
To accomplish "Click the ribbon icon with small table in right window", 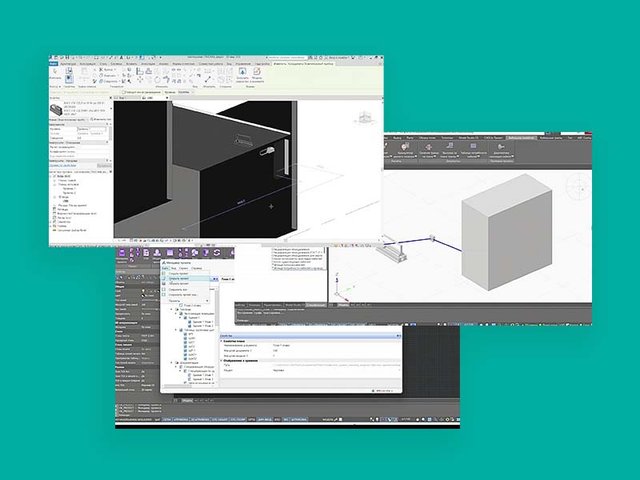I will tap(450, 146).
